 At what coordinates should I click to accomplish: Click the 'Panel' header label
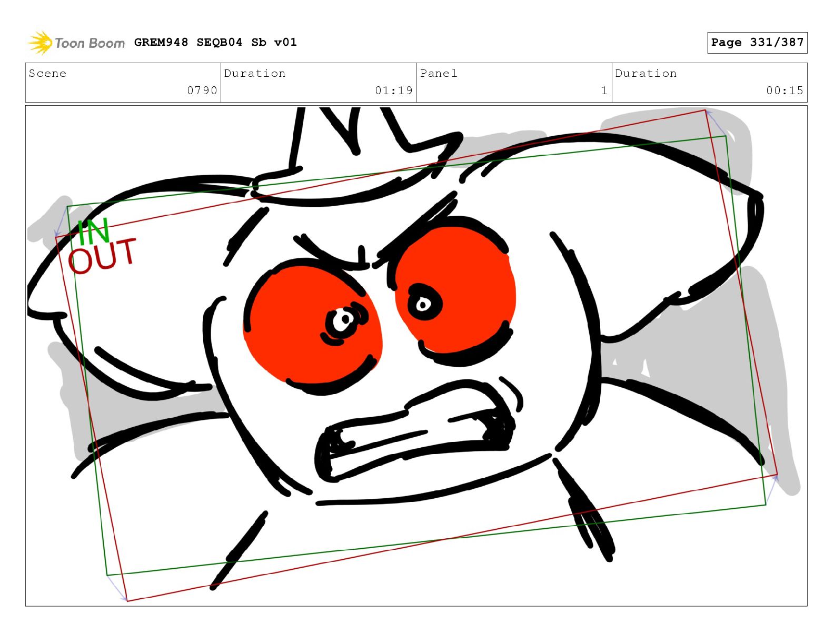click(x=439, y=73)
